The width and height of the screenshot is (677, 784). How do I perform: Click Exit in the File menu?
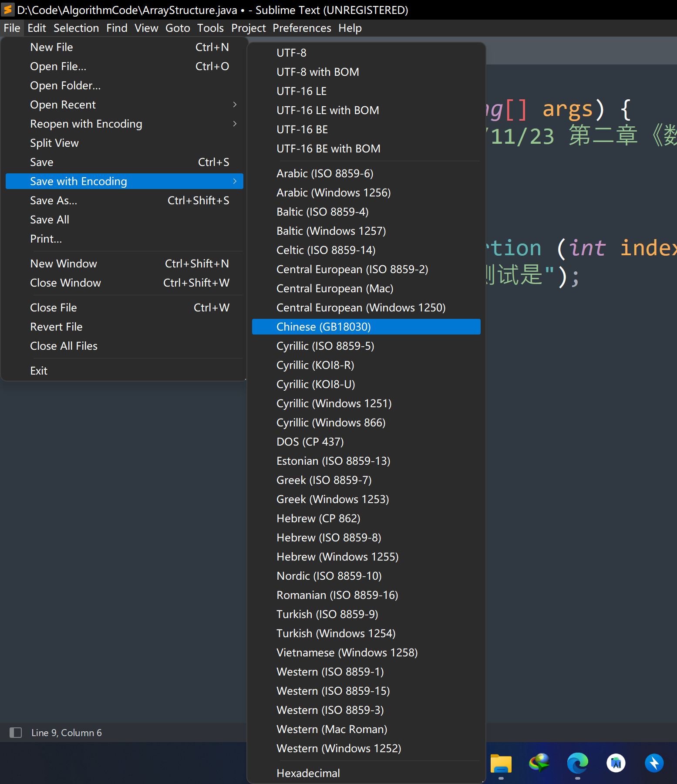(124, 371)
